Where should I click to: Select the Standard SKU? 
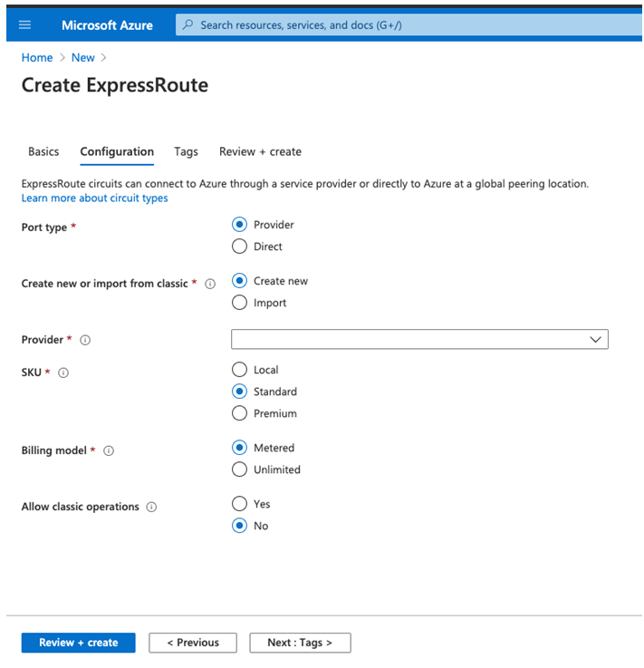239,391
